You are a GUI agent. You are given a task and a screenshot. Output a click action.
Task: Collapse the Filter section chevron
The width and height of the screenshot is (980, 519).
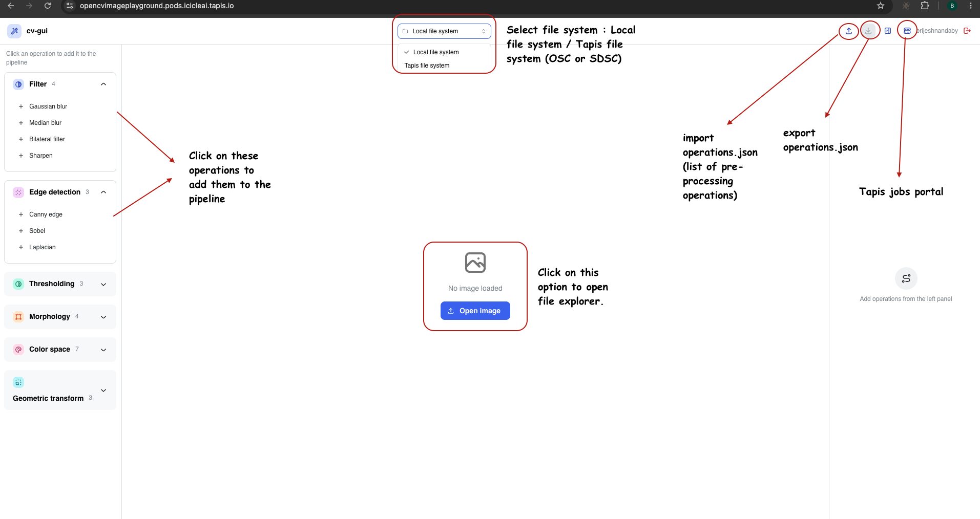[103, 84]
